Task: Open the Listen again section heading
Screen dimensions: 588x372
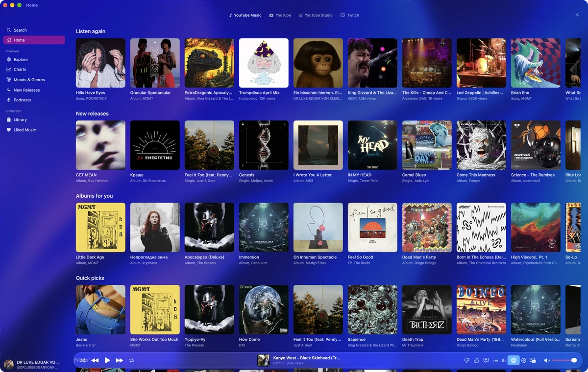Action: coord(91,31)
